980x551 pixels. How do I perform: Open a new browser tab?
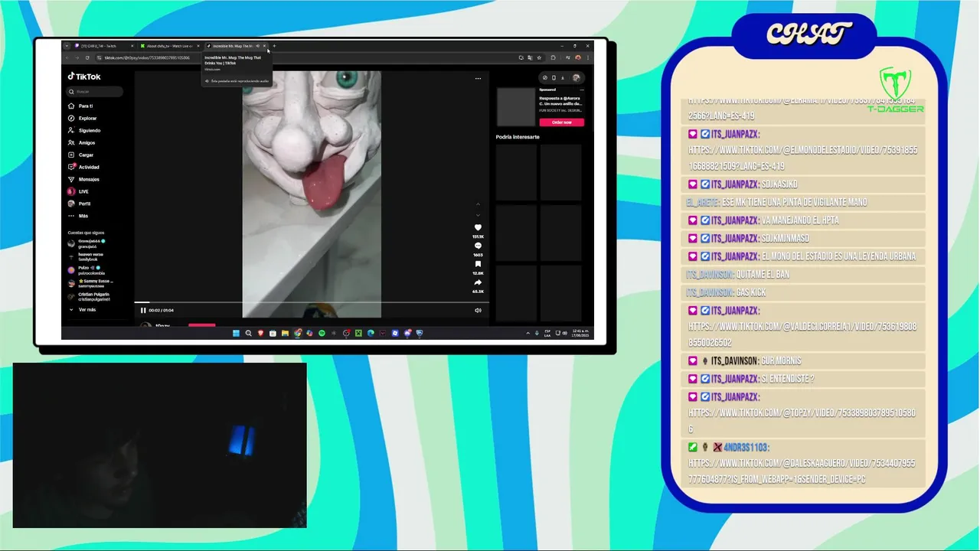click(274, 46)
